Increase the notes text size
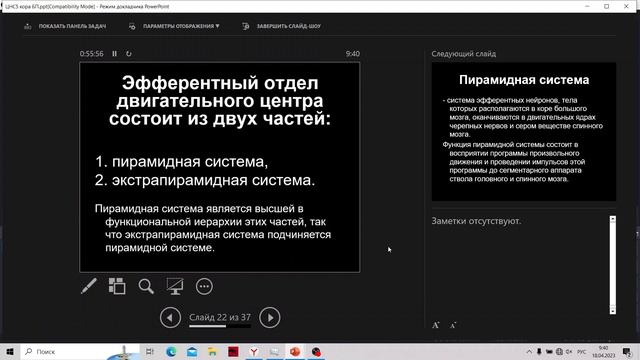This screenshot has height=360, width=640. pyautogui.click(x=436, y=325)
